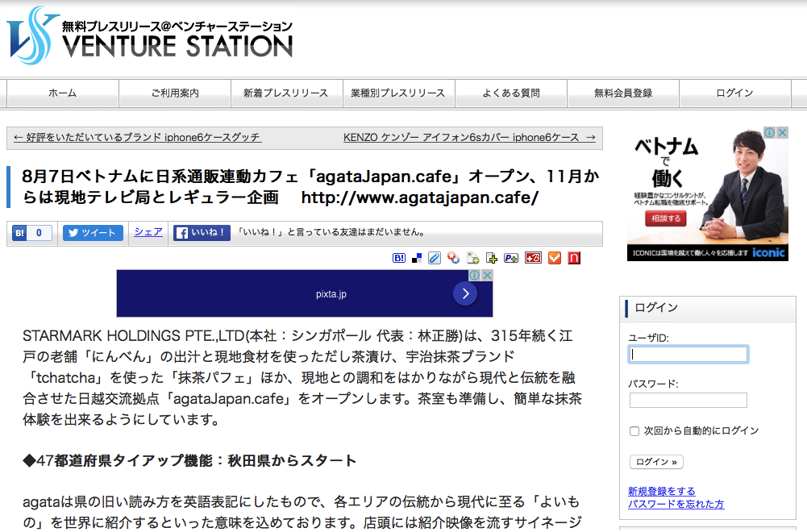Focus the パスワード input field
Image resolution: width=807 pixels, height=532 pixels.
point(688,401)
